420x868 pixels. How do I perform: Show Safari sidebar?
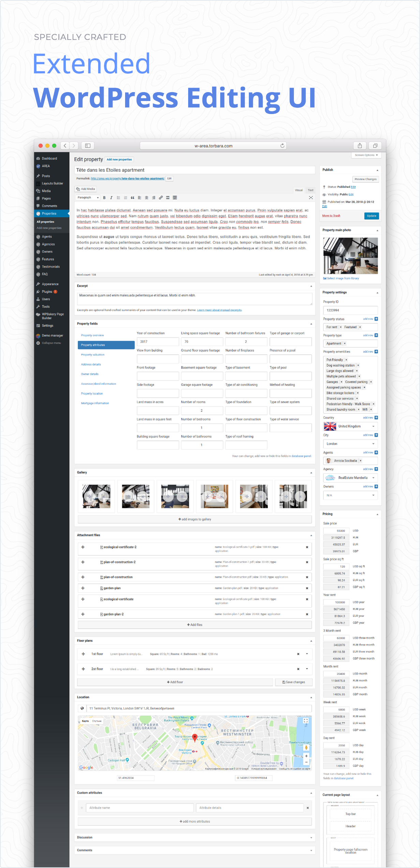click(x=88, y=146)
